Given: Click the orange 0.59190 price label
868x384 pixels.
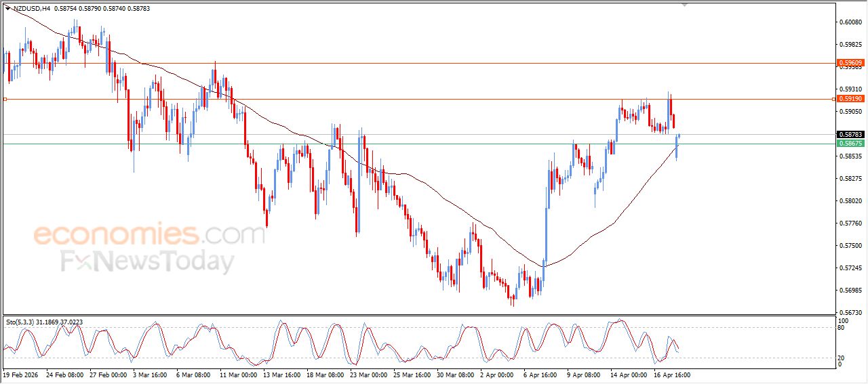Looking at the screenshot, I should coord(850,99).
